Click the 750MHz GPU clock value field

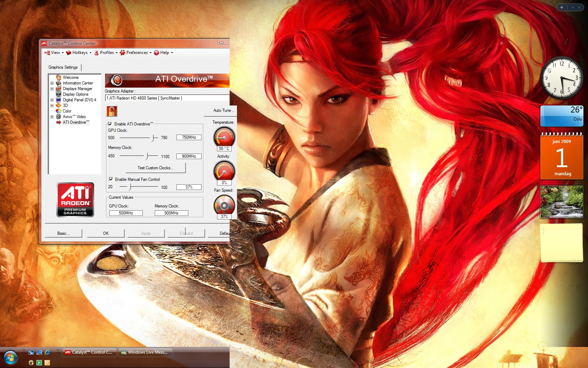[189, 137]
